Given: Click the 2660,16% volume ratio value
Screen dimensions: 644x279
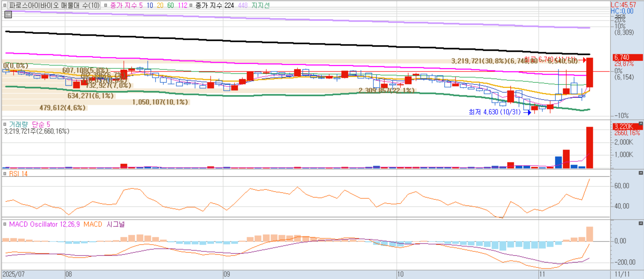Looking at the screenshot, I should coord(627,133).
